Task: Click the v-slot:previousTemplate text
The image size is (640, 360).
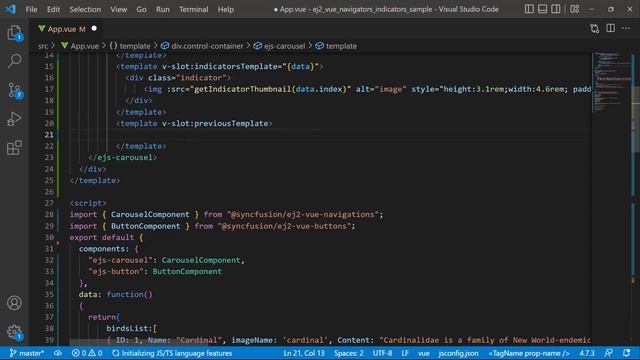Action: coord(215,123)
